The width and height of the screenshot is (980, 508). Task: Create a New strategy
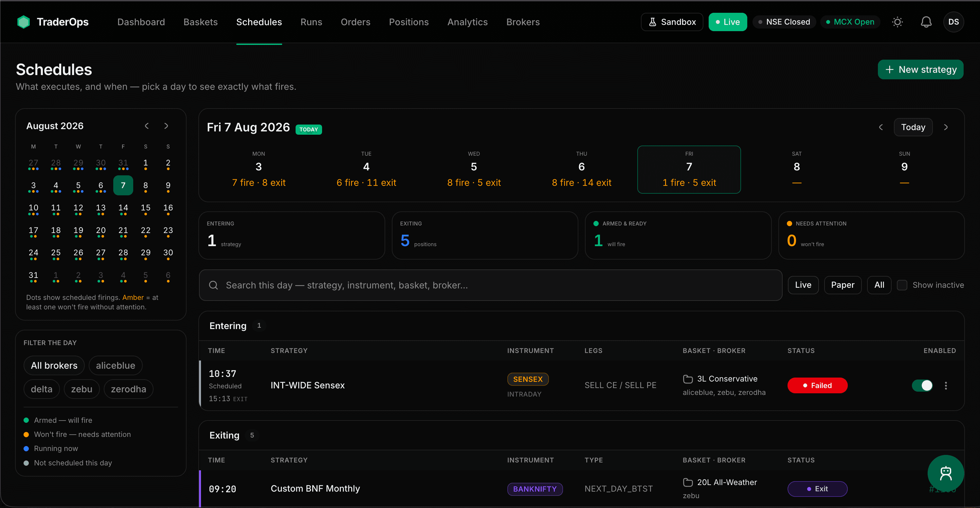pos(921,70)
